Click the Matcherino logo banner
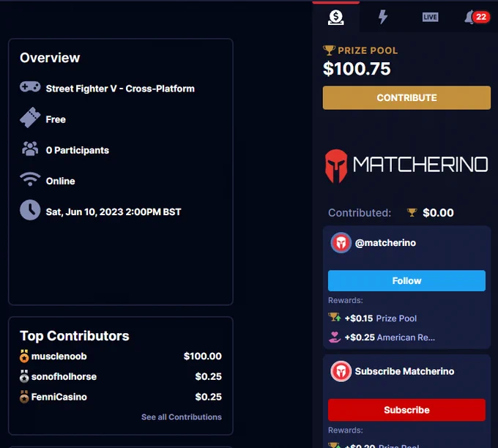The image size is (498, 448). pos(406,165)
